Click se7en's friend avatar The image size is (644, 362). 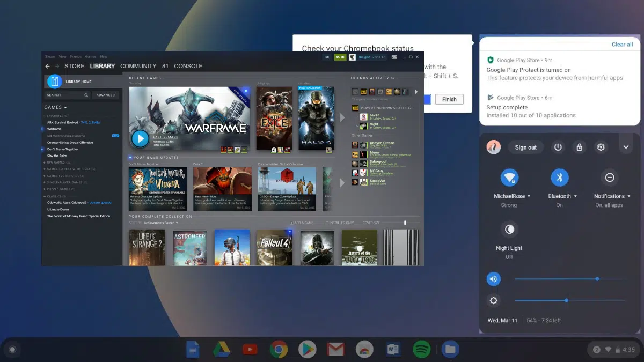pyautogui.click(x=363, y=116)
